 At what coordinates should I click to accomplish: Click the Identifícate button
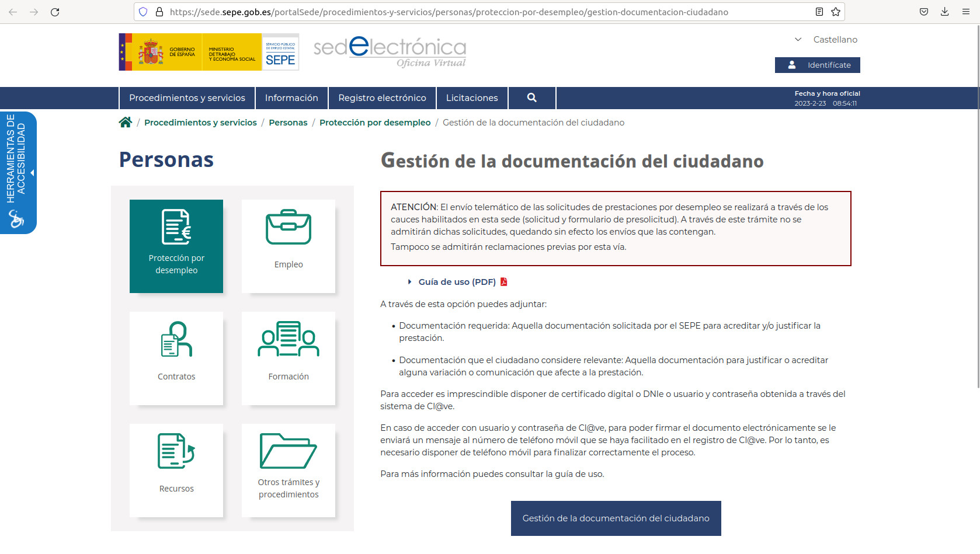click(x=817, y=65)
